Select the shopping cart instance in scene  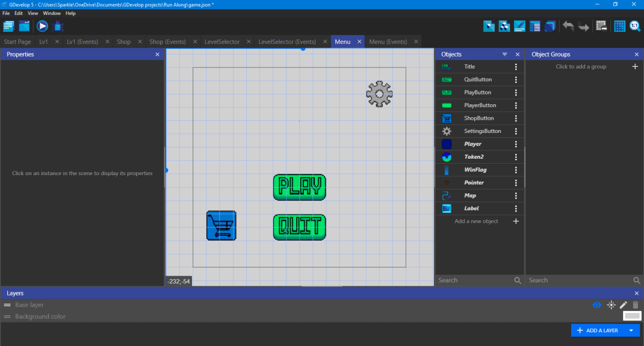coord(222,226)
